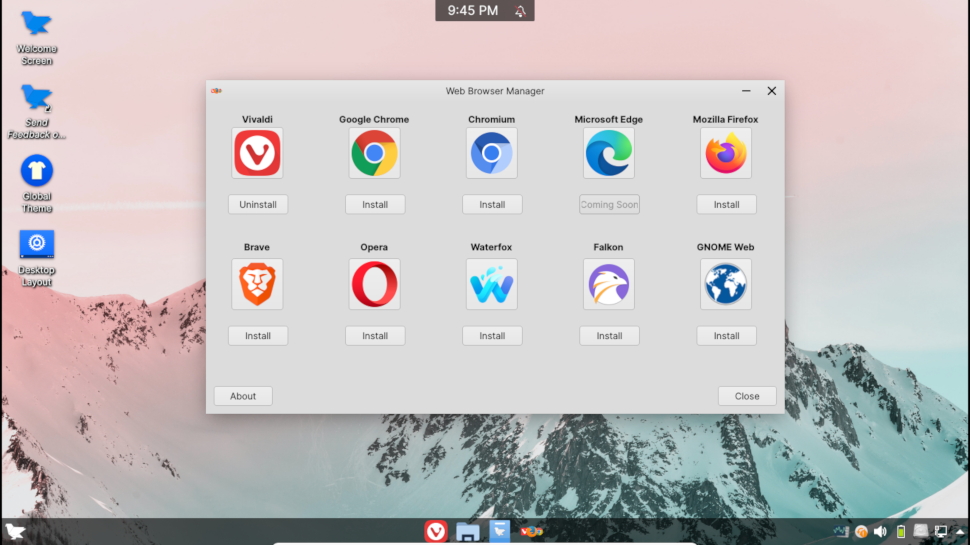Screen dimensions: 970x545
Task: Close window using title bar X
Action: tap(771, 91)
